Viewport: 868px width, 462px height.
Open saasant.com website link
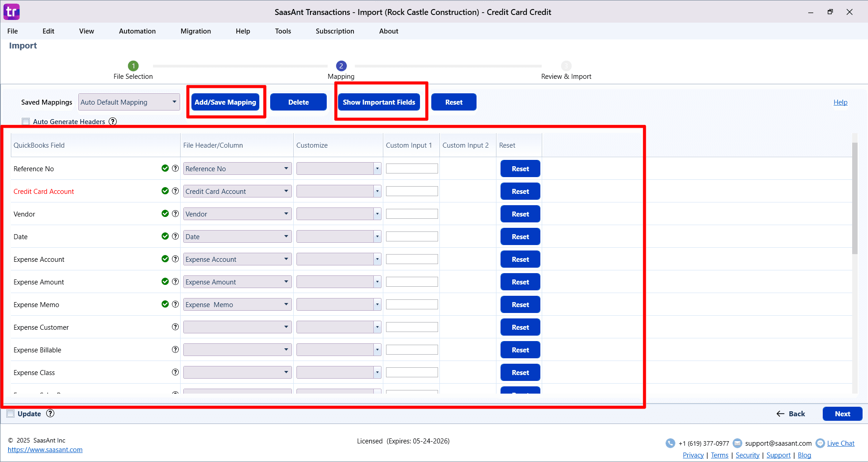45,450
